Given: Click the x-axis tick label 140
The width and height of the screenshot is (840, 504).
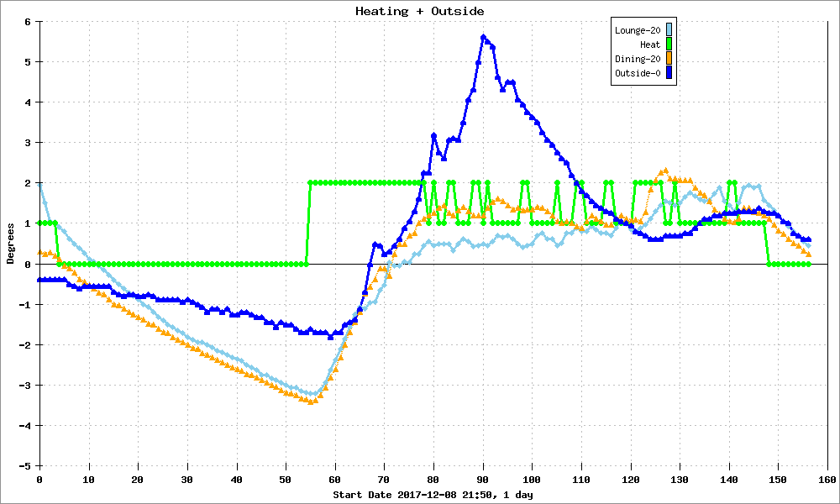Looking at the screenshot, I should coord(729,480).
